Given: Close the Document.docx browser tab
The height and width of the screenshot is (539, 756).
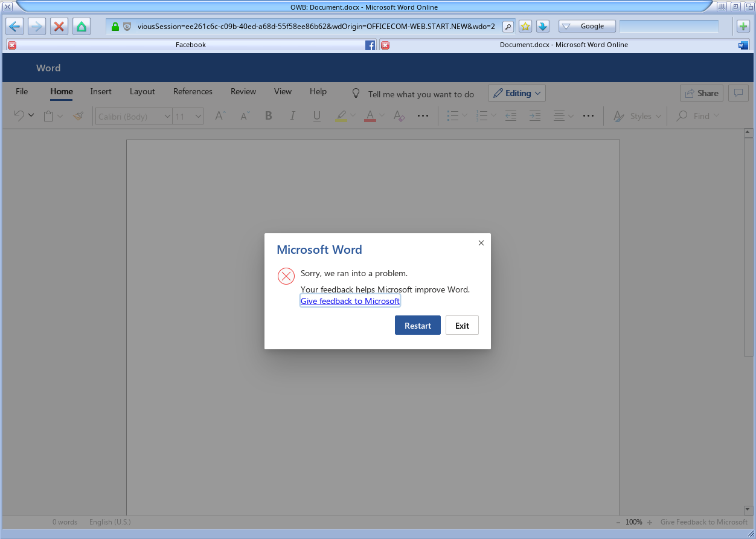Looking at the screenshot, I should [385, 45].
